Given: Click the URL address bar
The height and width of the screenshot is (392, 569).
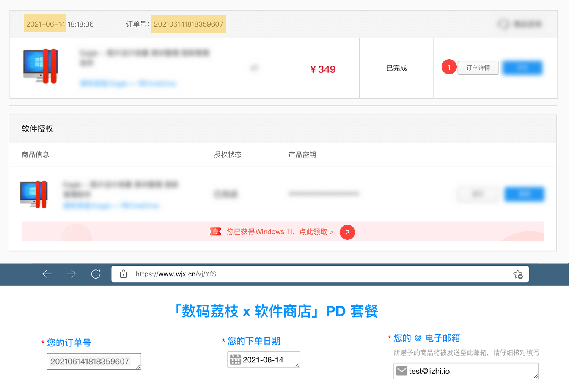Looking at the screenshot, I should (x=266, y=274).
